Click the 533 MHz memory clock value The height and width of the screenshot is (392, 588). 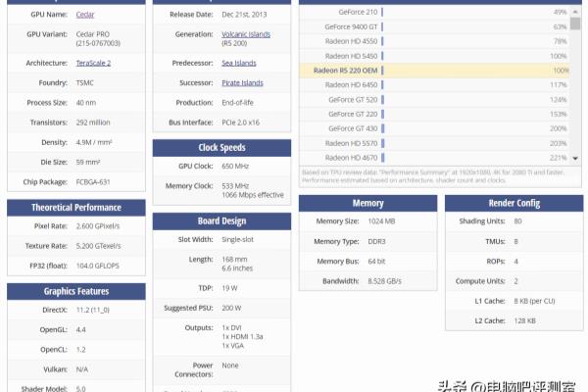(x=235, y=186)
